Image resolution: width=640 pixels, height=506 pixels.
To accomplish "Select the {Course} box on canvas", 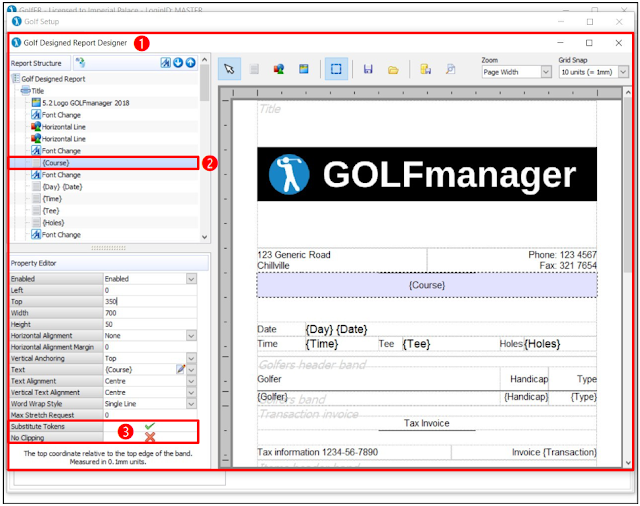I will [427, 285].
